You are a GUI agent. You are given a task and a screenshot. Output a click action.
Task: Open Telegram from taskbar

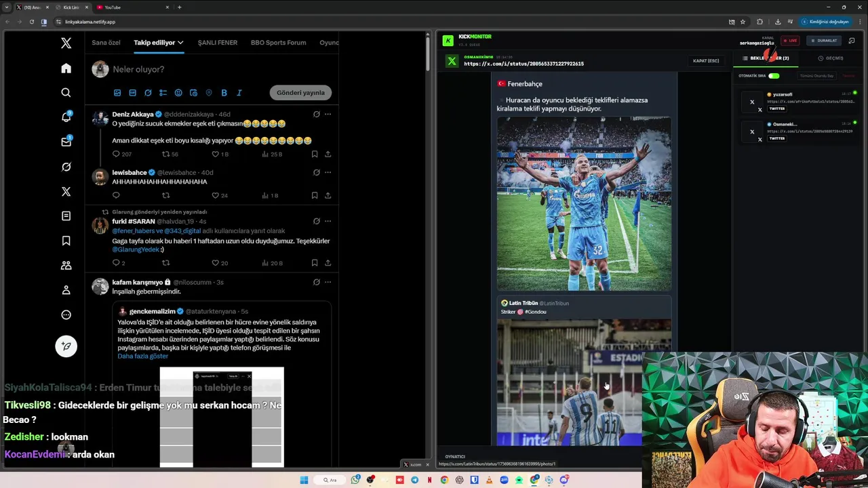coord(415,480)
